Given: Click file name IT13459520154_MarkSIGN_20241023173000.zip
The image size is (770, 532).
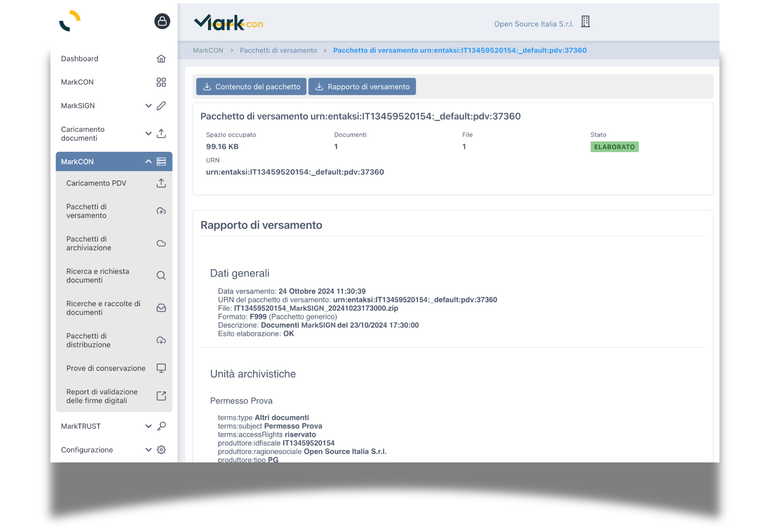Looking at the screenshot, I should pos(316,308).
